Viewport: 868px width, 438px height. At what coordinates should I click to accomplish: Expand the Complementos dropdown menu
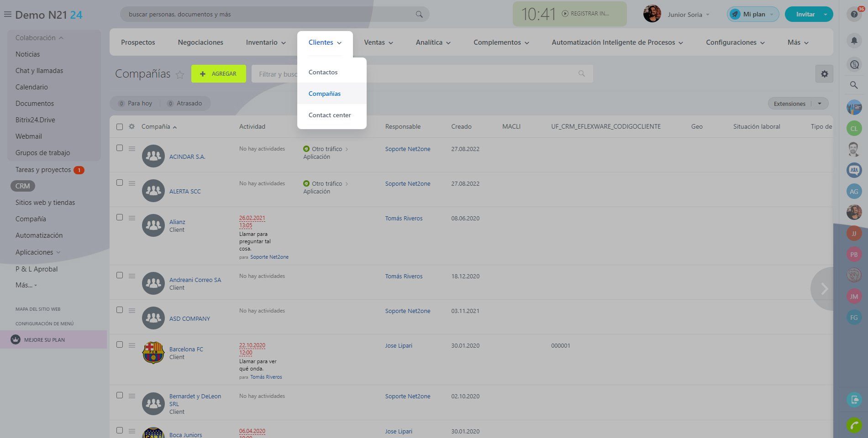(501, 42)
